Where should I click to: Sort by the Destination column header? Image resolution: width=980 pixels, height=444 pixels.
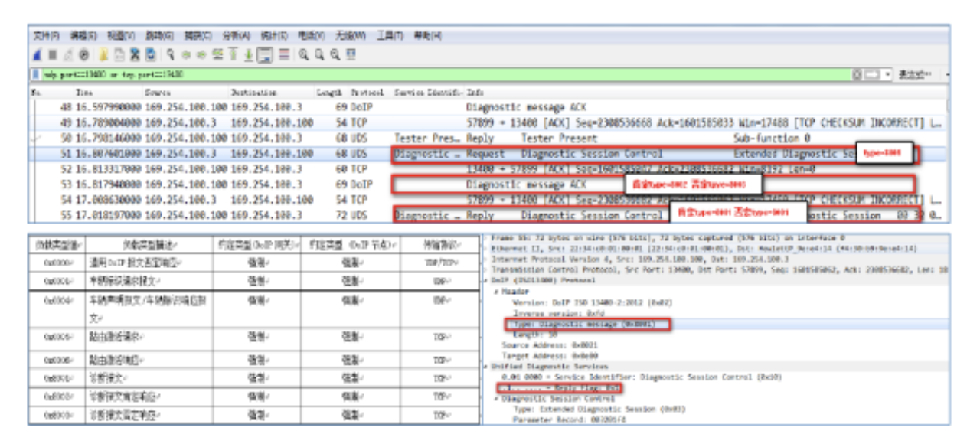(253, 92)
